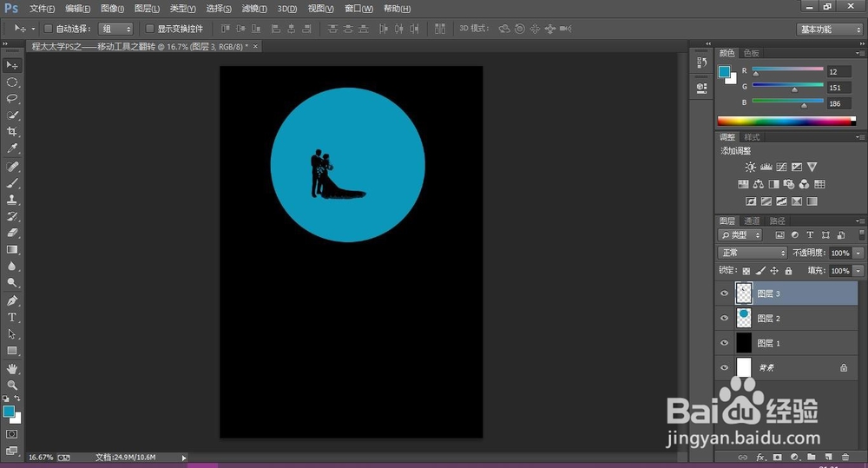This screenshot has width=868, height=468.
Task: Select the Clone Stamp tool
Action: 11,200
